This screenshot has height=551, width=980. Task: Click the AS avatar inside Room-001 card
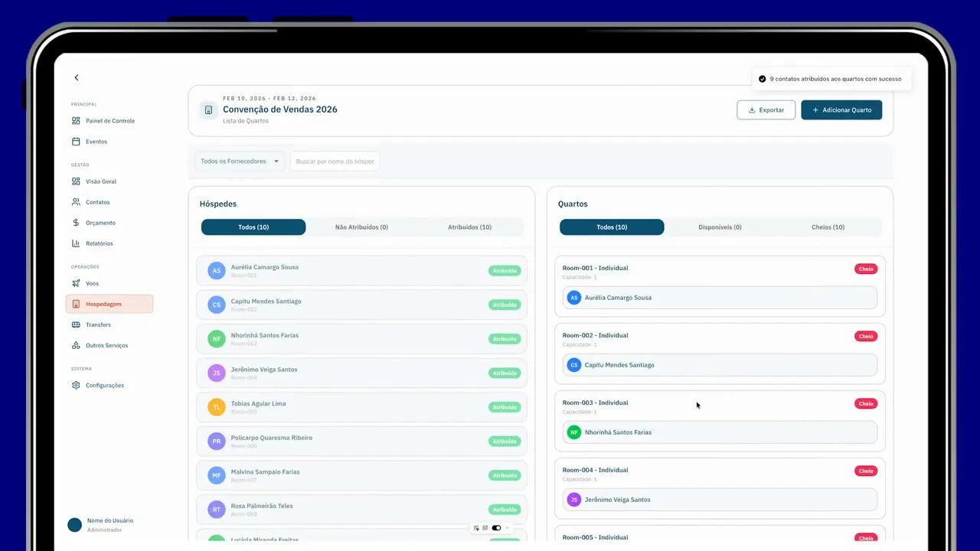574,298
